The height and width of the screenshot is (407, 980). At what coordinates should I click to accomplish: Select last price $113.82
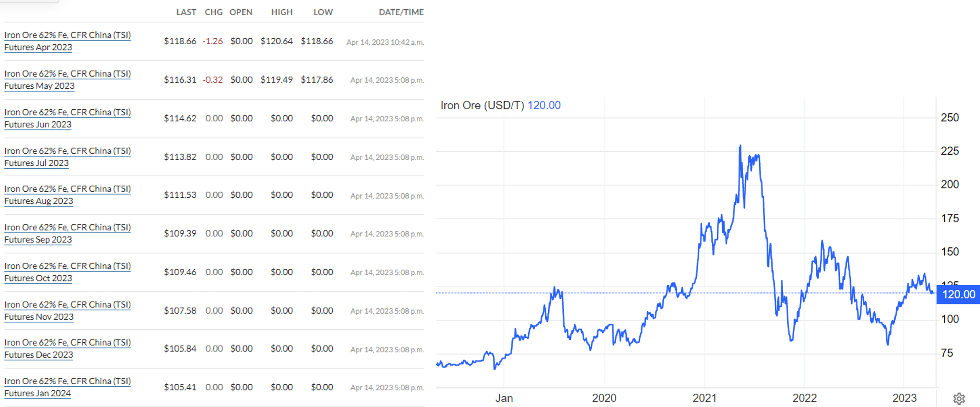(180, 157)
